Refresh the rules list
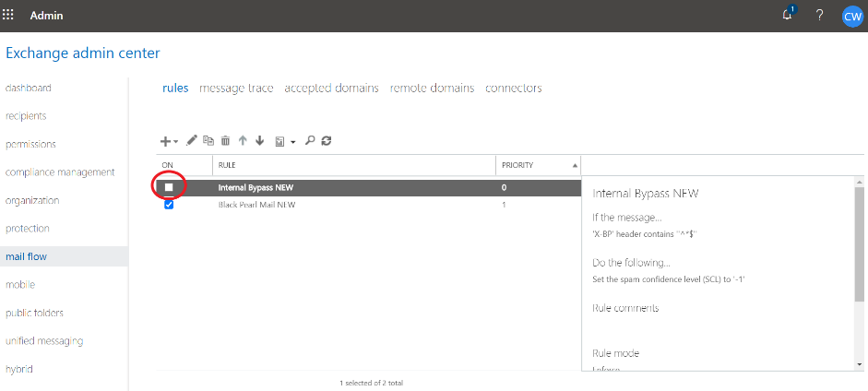Image resolution: width=868 pixels, height=391 pixels. 327,140
